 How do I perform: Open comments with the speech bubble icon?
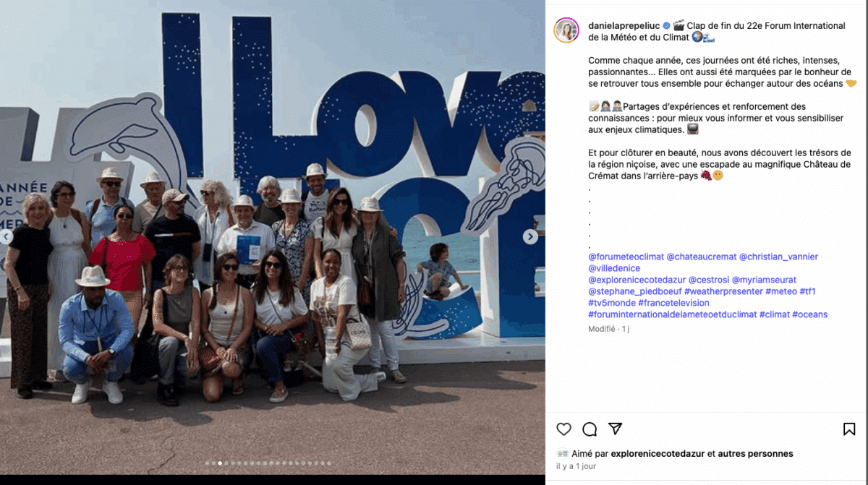coord(590,429)
